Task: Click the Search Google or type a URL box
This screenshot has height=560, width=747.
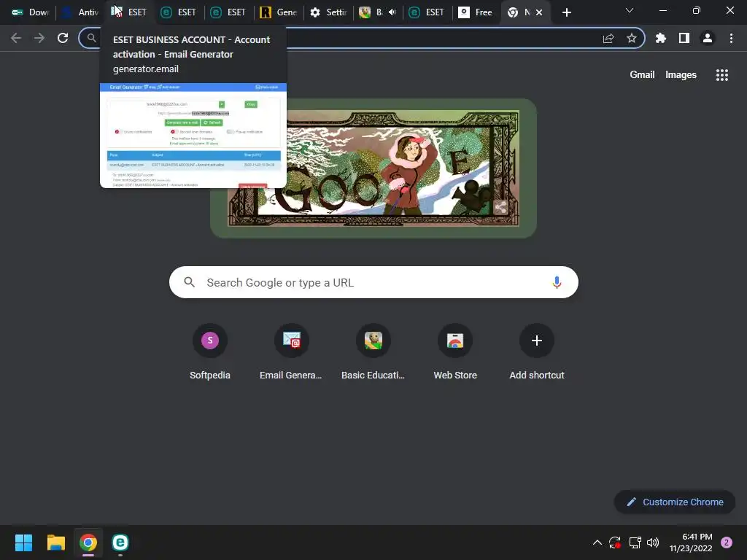Action: 373,282
